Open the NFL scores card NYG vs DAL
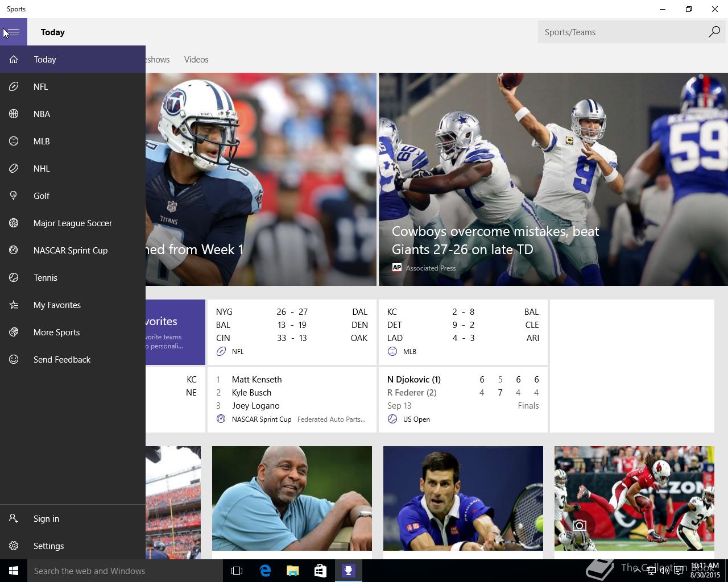 point(292,332)
